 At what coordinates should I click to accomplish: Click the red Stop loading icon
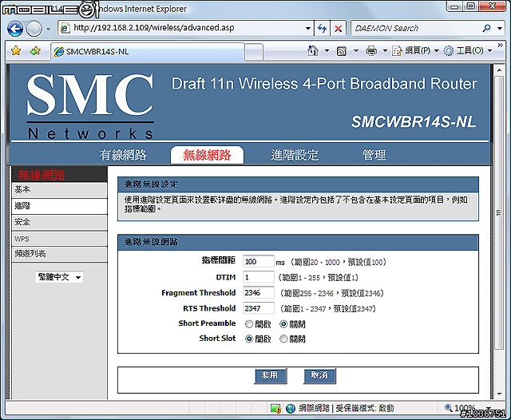(x=339, y=29)
